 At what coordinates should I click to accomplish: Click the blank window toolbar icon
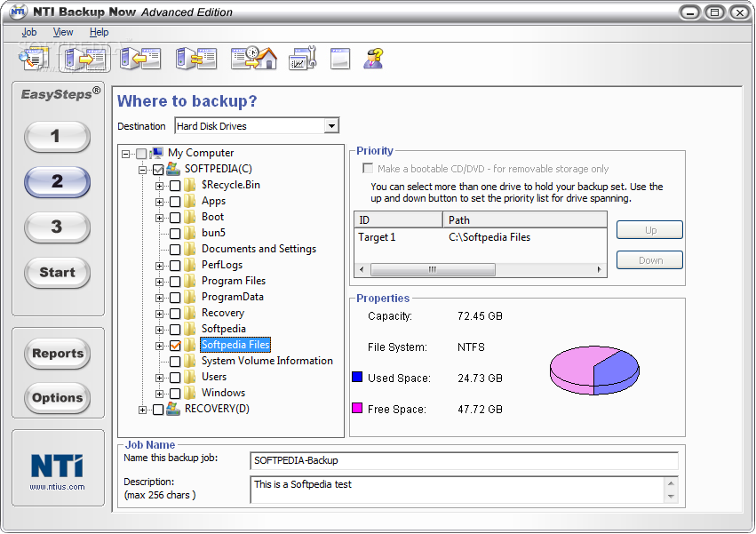(x=340, y=59)
